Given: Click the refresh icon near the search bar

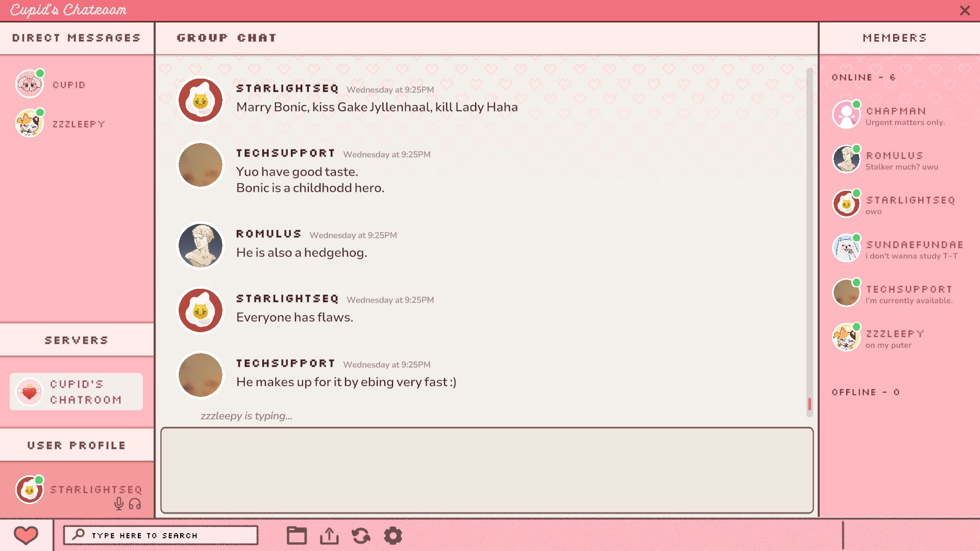Looking at the screenshot, I should [361, 536].
